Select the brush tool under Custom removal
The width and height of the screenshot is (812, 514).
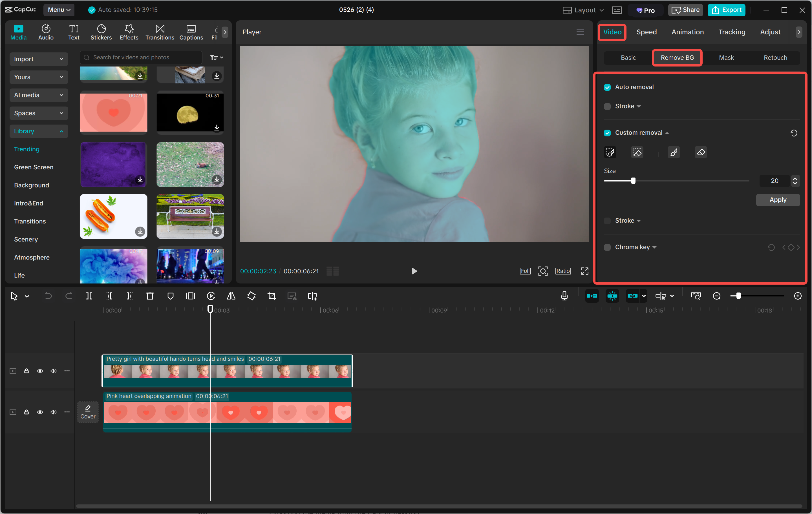point(674,152)
